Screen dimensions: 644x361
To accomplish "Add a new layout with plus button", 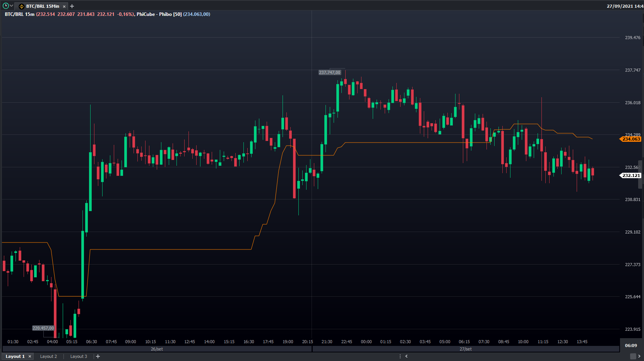I will [98, 356].
